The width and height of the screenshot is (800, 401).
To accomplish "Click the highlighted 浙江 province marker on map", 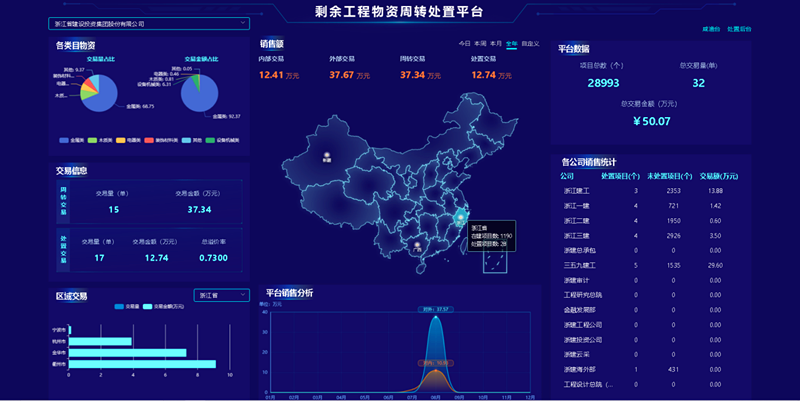I will (461, 218).
